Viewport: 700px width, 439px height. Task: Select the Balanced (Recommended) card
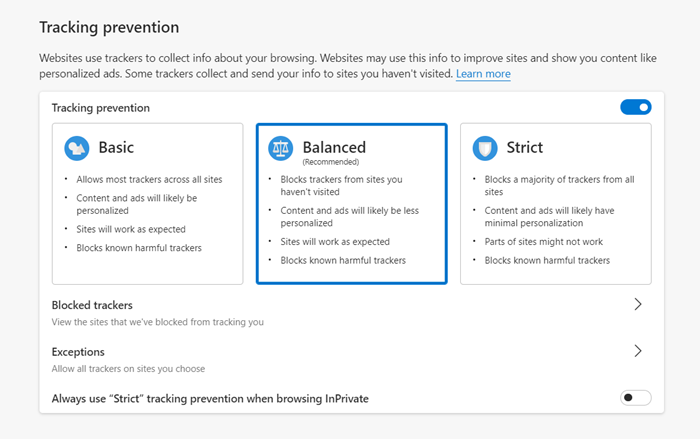[x=350, y=204]
